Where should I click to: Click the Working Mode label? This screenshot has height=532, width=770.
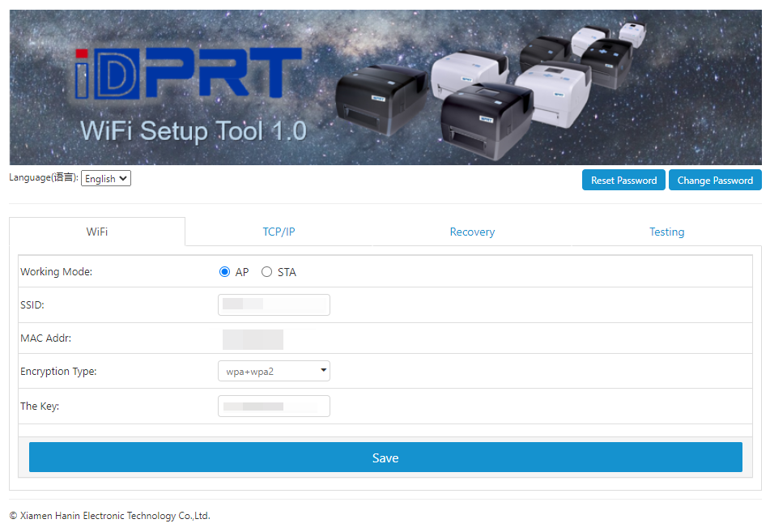57,272
